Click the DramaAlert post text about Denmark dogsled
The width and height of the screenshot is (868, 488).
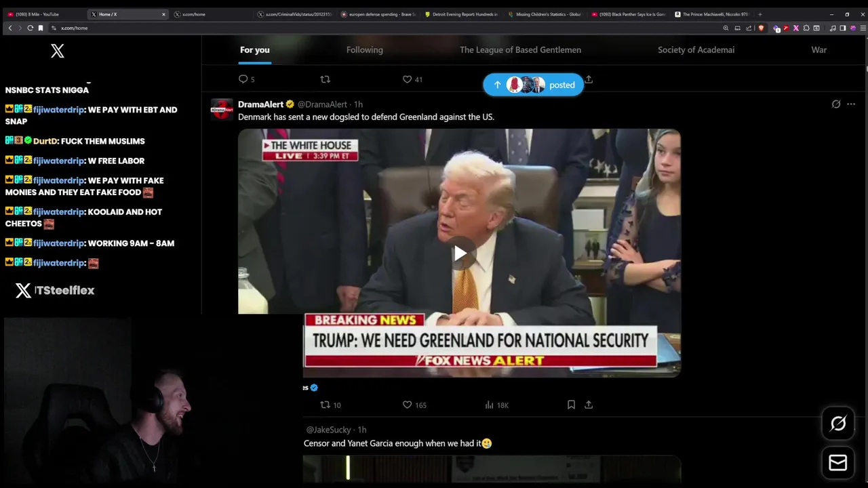tap(366, 117)
